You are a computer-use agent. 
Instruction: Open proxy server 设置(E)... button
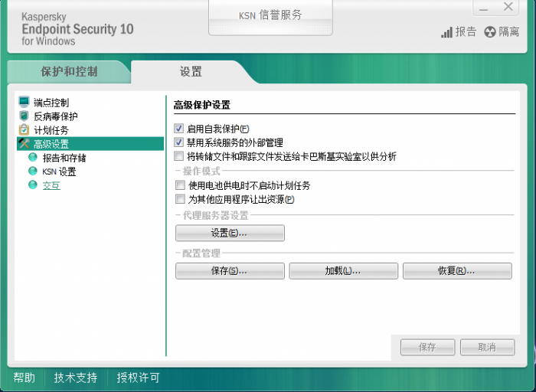point(230,233)
